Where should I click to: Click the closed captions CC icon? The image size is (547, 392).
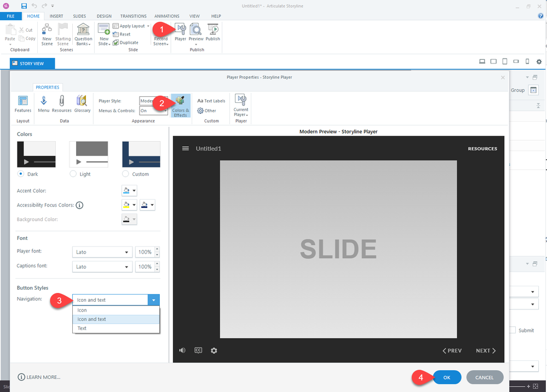click(198, 350)
